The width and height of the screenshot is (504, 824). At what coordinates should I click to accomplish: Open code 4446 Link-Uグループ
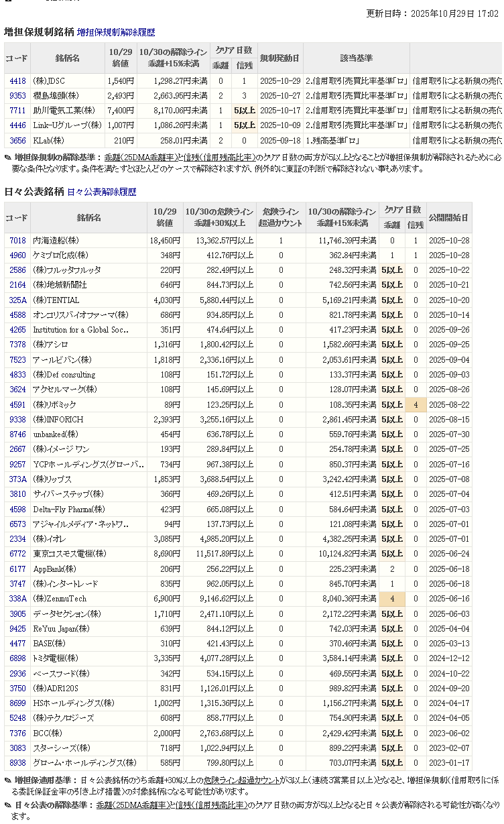click(x=18, y=125)
